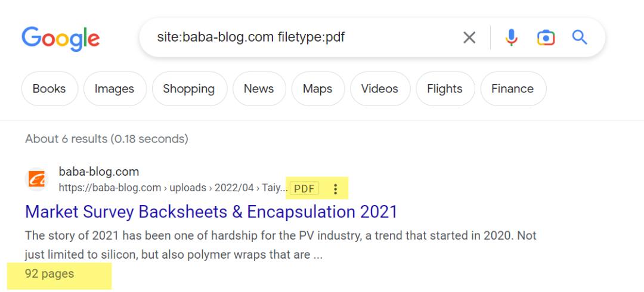Click the baba-blog.com orange favicon
644x292 pixels.
pos(38,179)
